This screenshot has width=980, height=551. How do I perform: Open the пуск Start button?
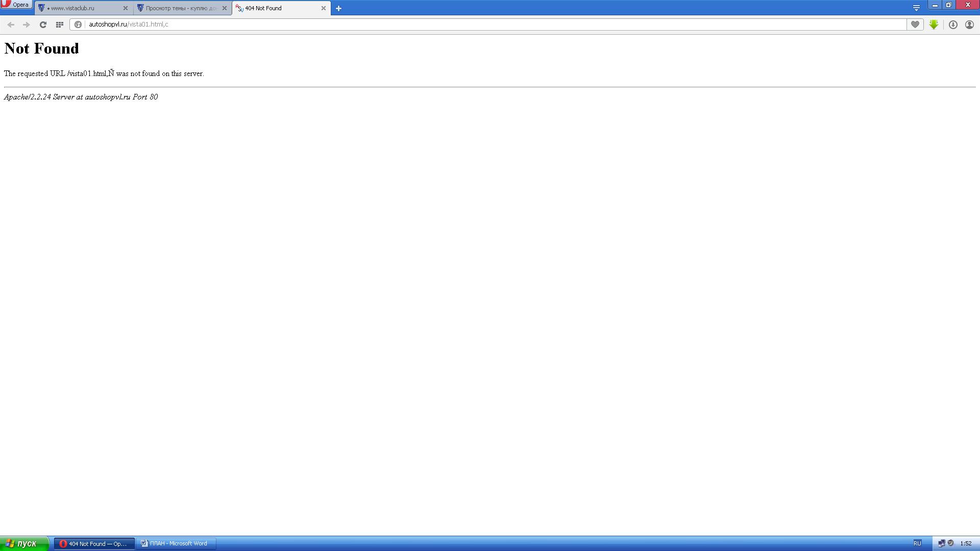click(x=23, y=543)
